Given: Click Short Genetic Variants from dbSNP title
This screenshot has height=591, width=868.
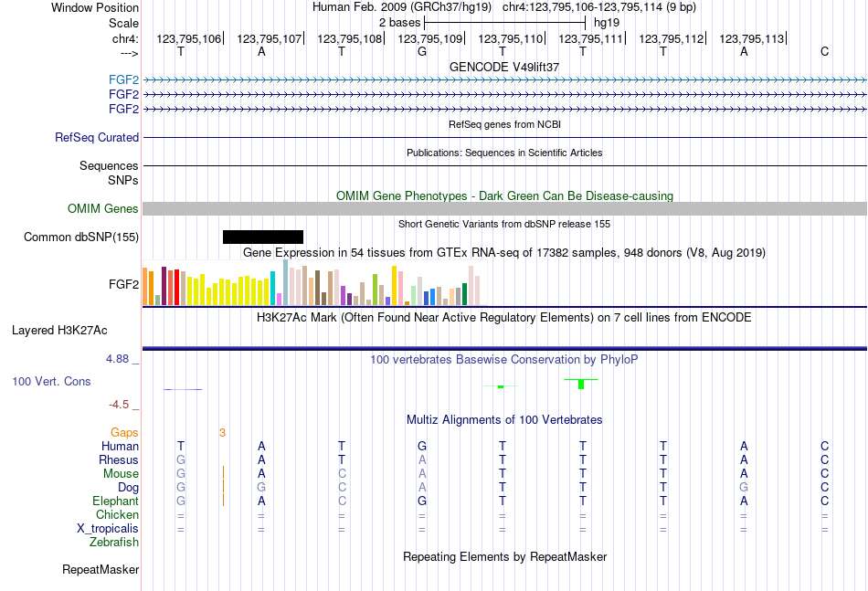Looking at the screenshot, I should [504, 224].
